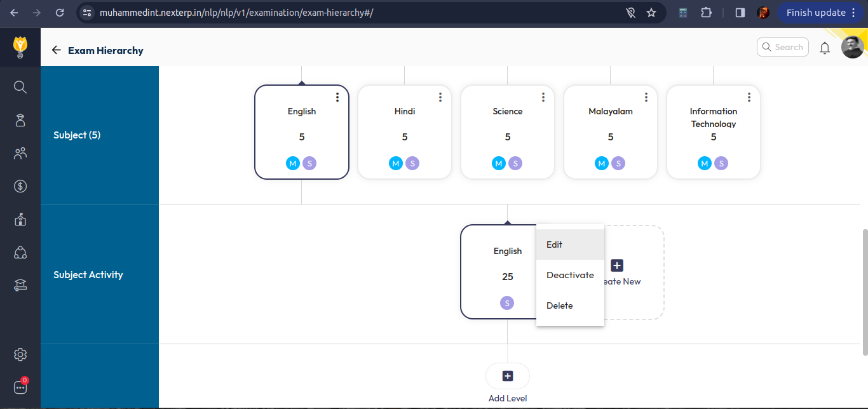Open the fees dollar icon in sidebar

tap(20, 186)
